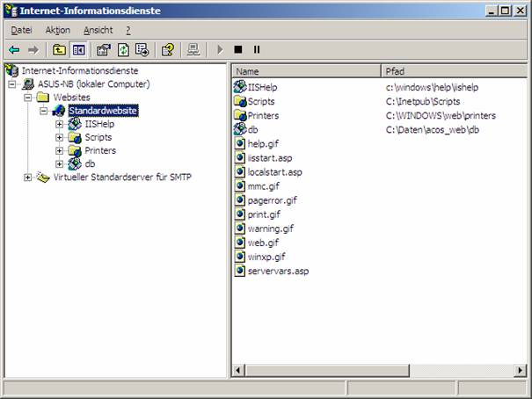Click the horizontal scrollbar left arrow
532x399 pixels.
[x=238, y=370]
